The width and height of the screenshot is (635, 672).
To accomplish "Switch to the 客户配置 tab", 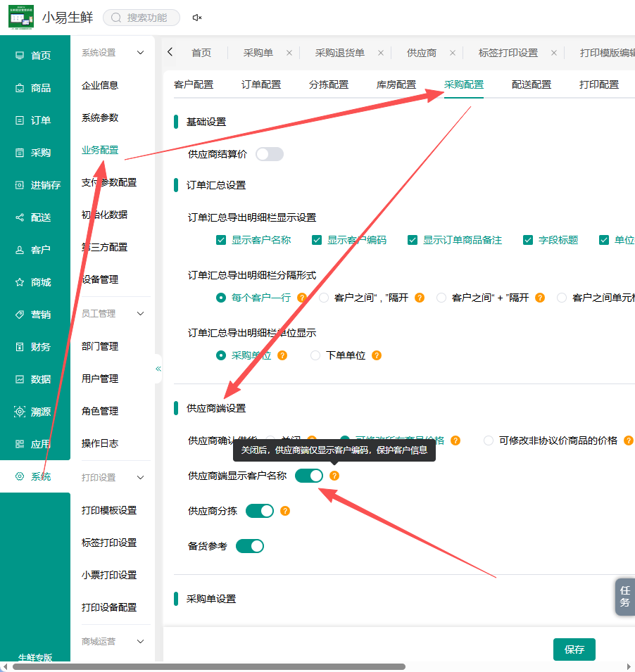I will [x=194, y=84].
